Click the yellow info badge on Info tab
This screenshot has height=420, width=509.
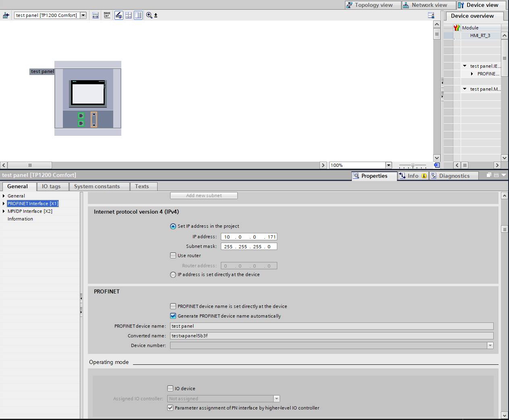[x=424, y=176]
